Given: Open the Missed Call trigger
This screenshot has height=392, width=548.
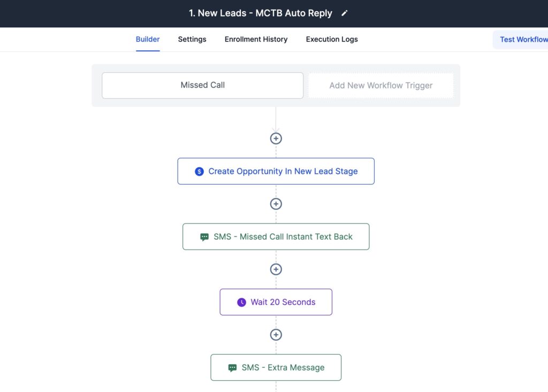Looking at the screenshot, I should click(x=202, y=86).
